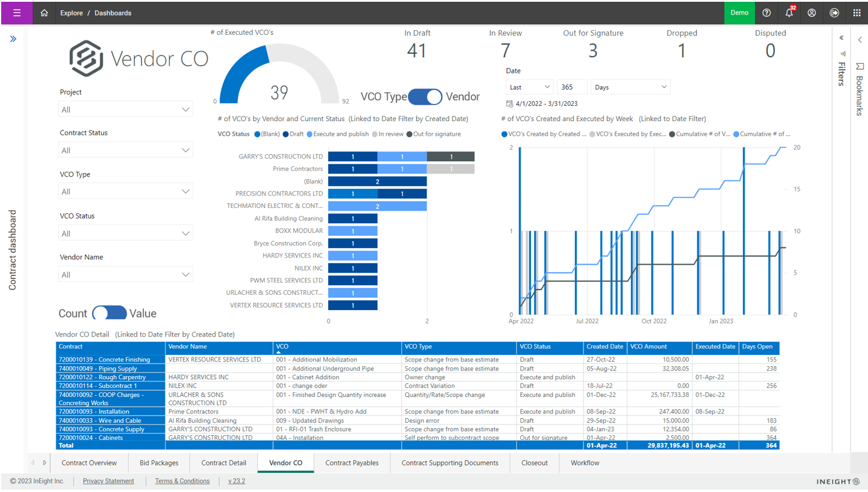Open the Vendor Name dropdown
Viewport: 868px width, 492px height.
coord(125,275)
